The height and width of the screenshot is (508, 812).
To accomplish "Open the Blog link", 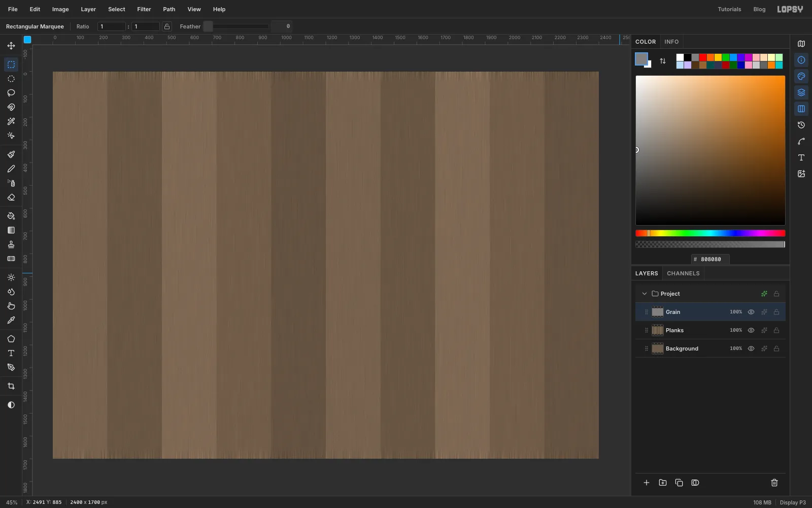I will click(759, 9).
